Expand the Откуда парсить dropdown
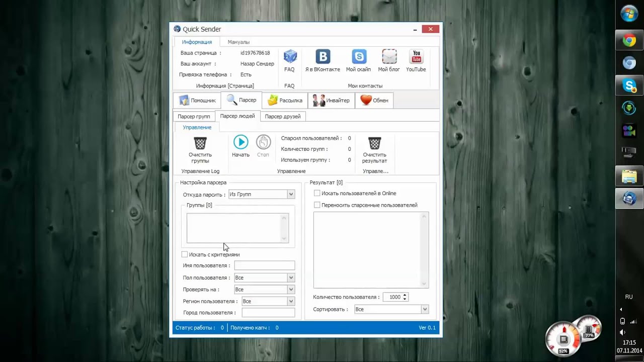Image resolution: width=644 pixels, height=362 pixels. coord(291,194)
